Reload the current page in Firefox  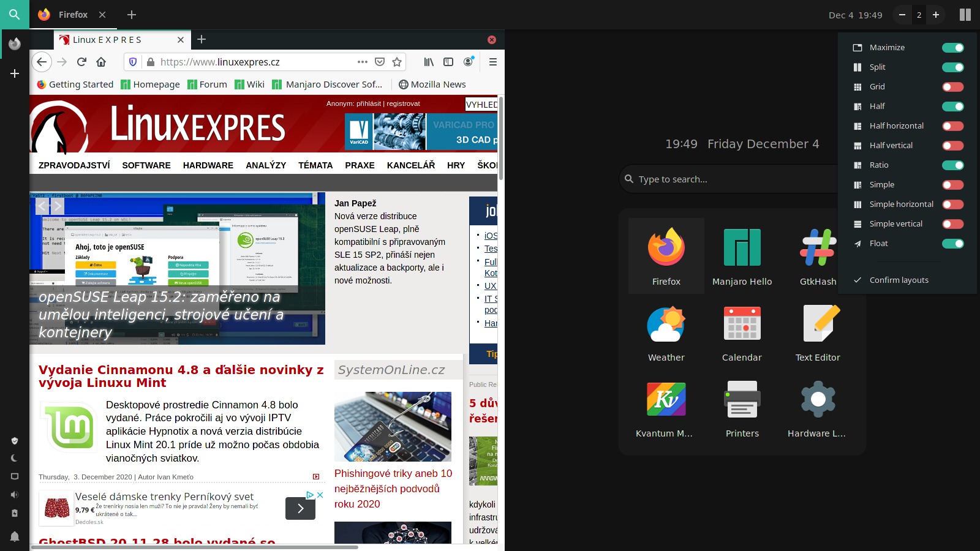(81, 62)
